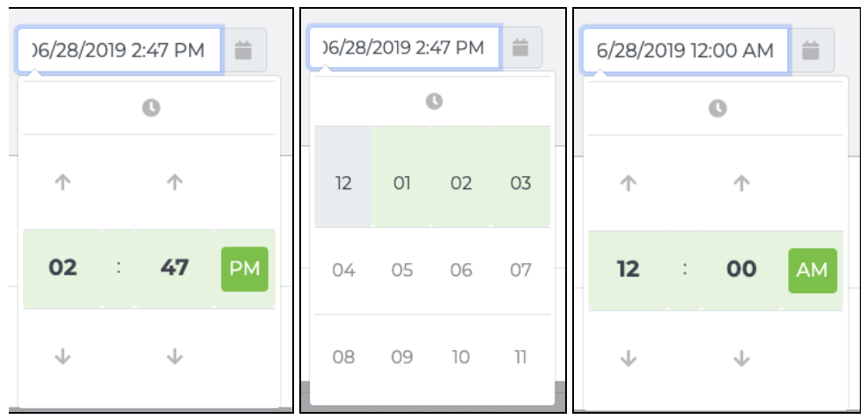Choose hour 10 in the grid

tap(461, 357)
